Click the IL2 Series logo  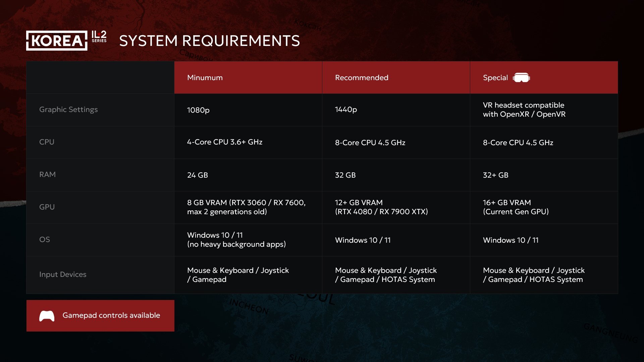pos(99,37)
